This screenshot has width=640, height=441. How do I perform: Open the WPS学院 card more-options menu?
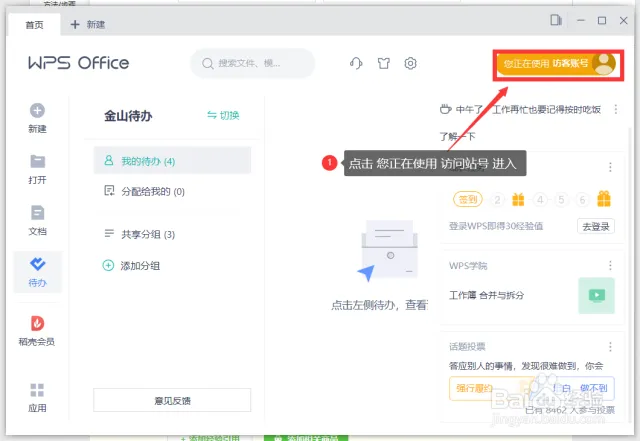point(610,265)
